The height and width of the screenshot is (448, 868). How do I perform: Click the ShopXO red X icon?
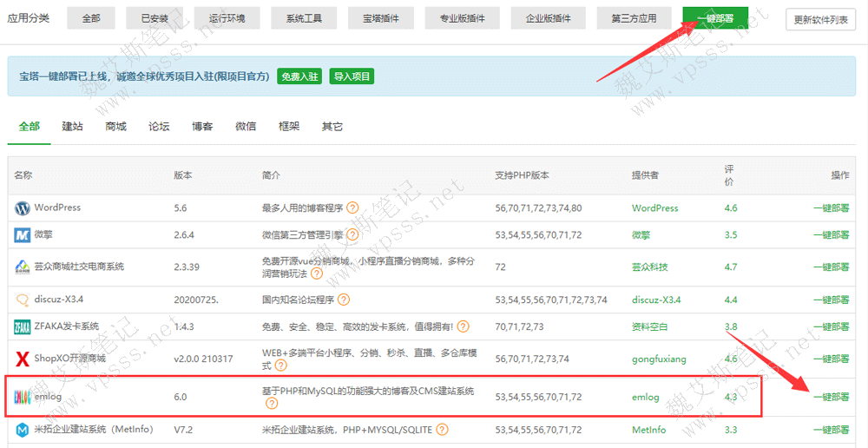(23, 359)
